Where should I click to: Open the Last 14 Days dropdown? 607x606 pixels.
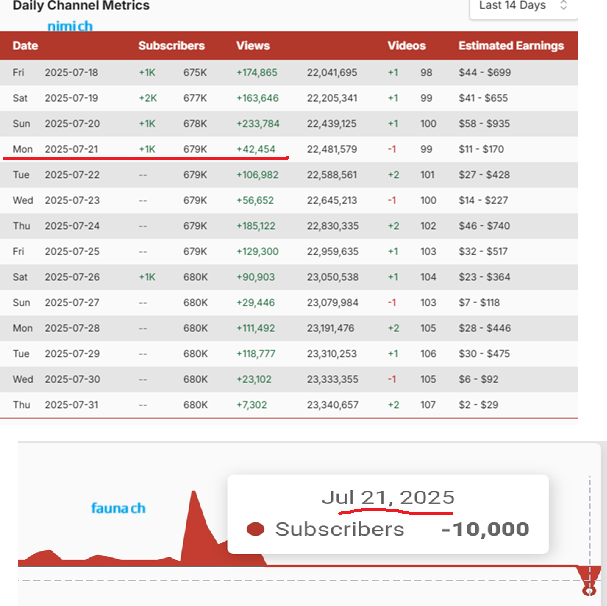point(523,6)
